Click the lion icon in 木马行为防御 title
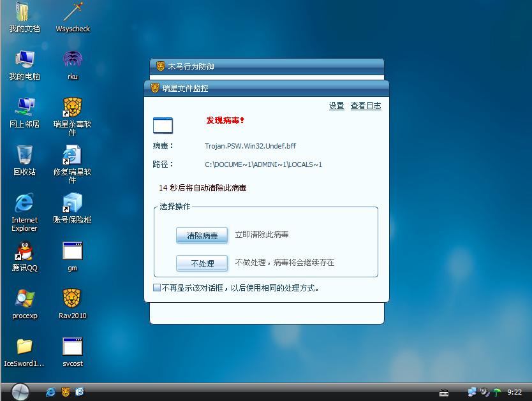532x401 pixels. coord(161,66)
